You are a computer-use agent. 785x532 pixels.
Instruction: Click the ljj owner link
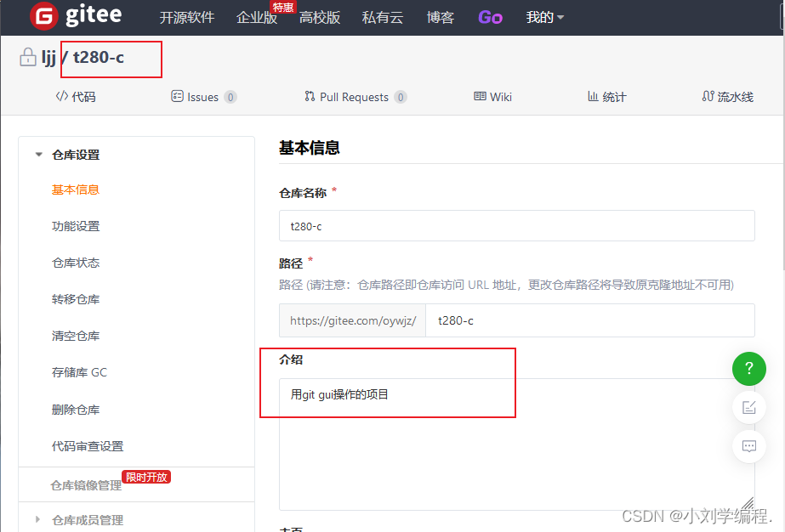48,58
